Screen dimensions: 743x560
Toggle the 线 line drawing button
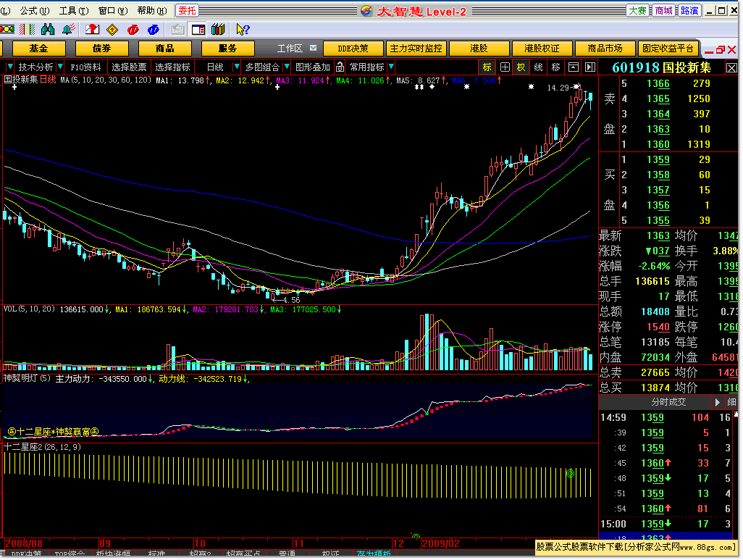pos(539,67)
